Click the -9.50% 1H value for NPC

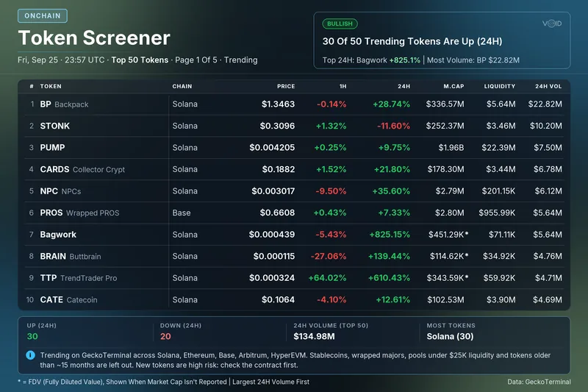[331, 191]
